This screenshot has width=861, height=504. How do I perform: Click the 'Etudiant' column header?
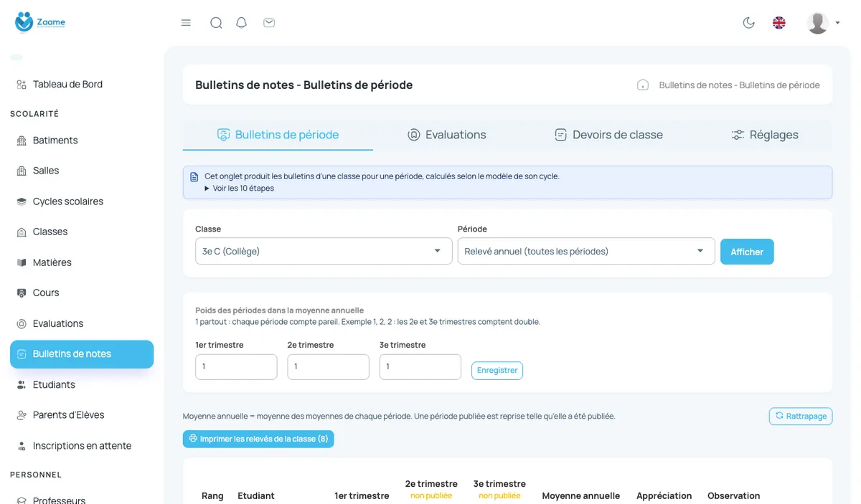tap(256, 496)
